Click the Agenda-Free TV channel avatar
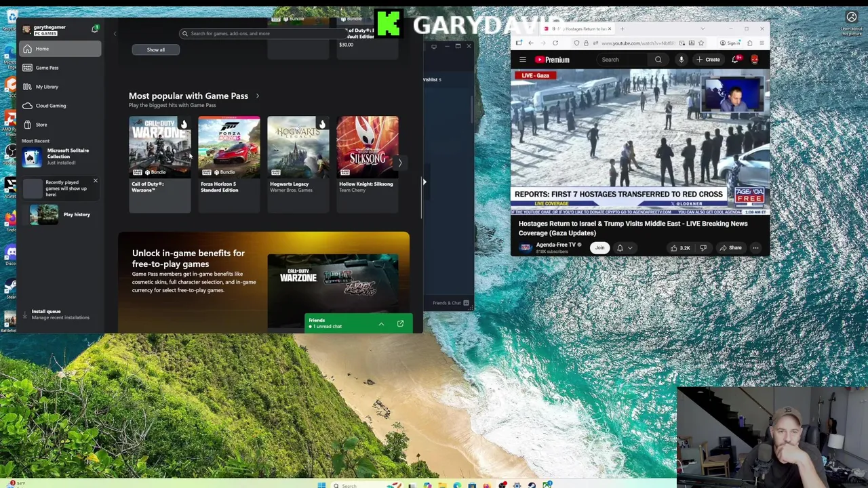 click(525, 248)
